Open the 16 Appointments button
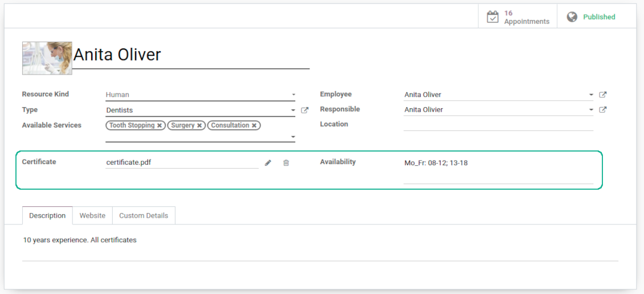The image size is (644, 294). [x=518, y=17]
